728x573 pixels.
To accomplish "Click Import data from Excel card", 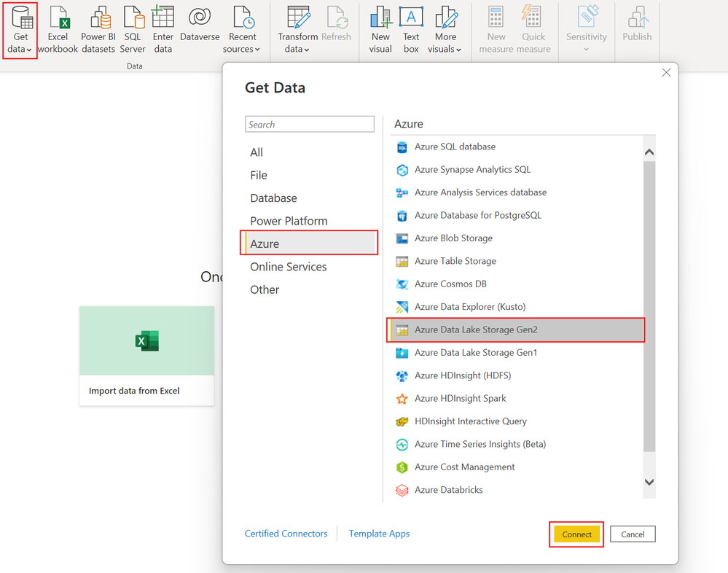I will pos(146,356).
